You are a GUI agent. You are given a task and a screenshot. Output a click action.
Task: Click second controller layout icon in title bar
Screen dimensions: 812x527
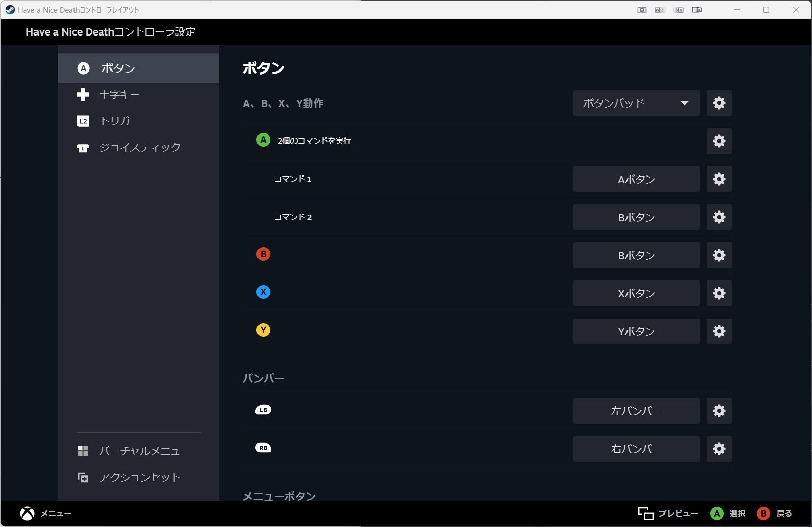coord(660,10)
